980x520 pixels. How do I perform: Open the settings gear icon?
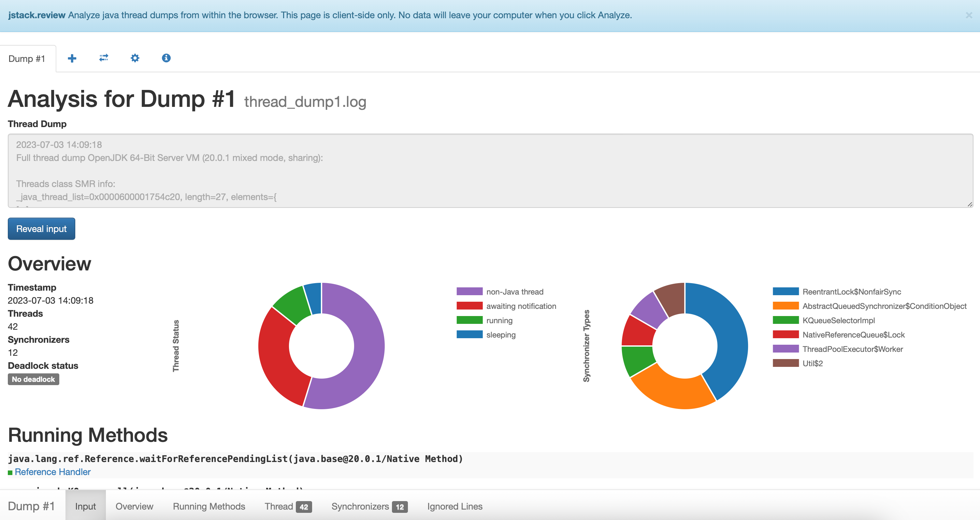tap(135, 58)
